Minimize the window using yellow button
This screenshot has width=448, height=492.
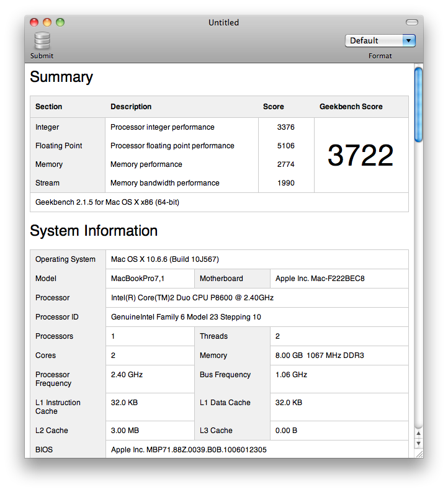pyautogui.click(x=47, y=22)
